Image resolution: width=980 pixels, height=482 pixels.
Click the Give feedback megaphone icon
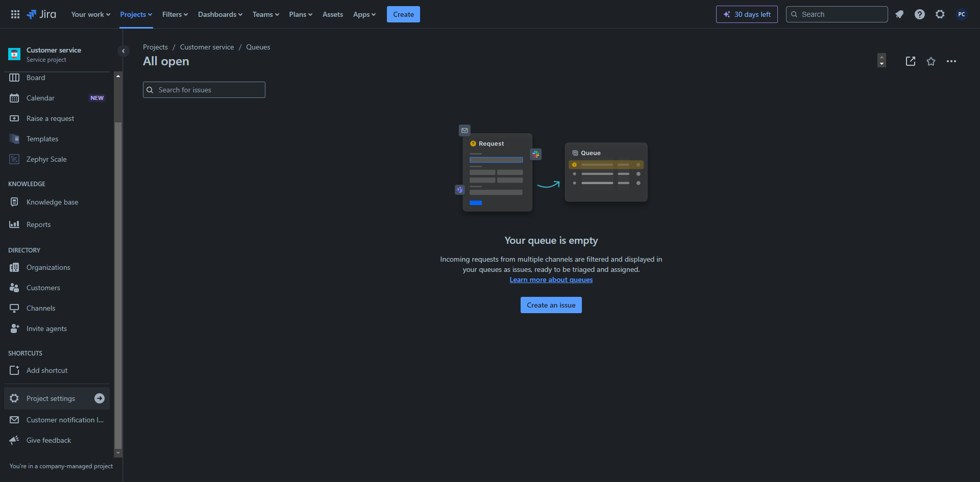14,440
